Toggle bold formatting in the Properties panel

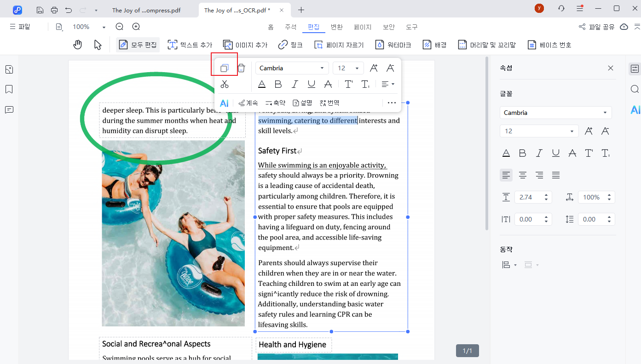point(522,153)
